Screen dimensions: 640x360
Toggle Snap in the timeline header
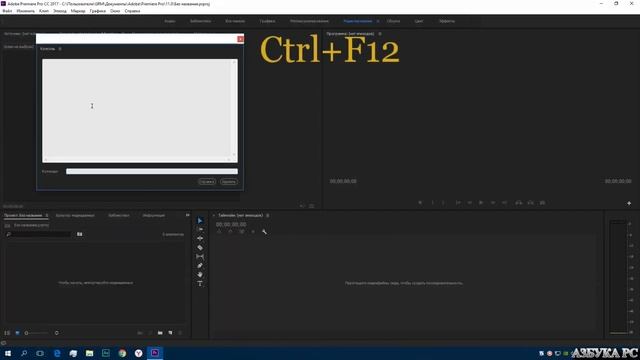[x=230, y=232]
